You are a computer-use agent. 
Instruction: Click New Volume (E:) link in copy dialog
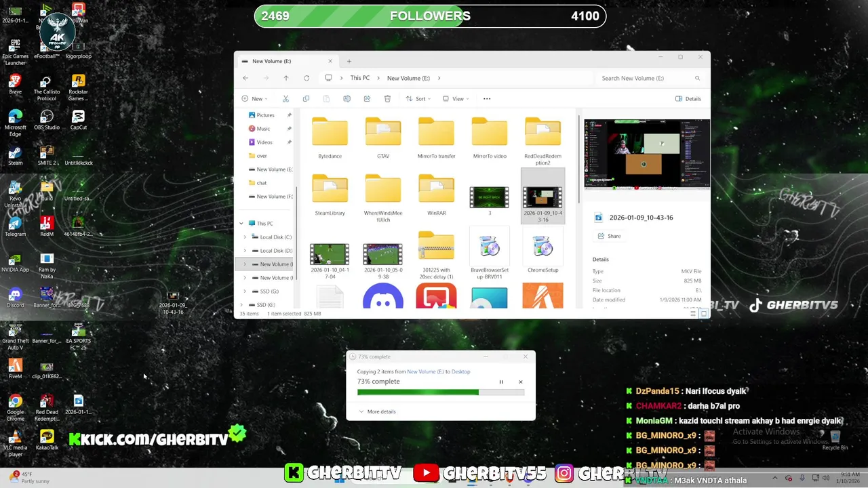(x=425, y=371)
